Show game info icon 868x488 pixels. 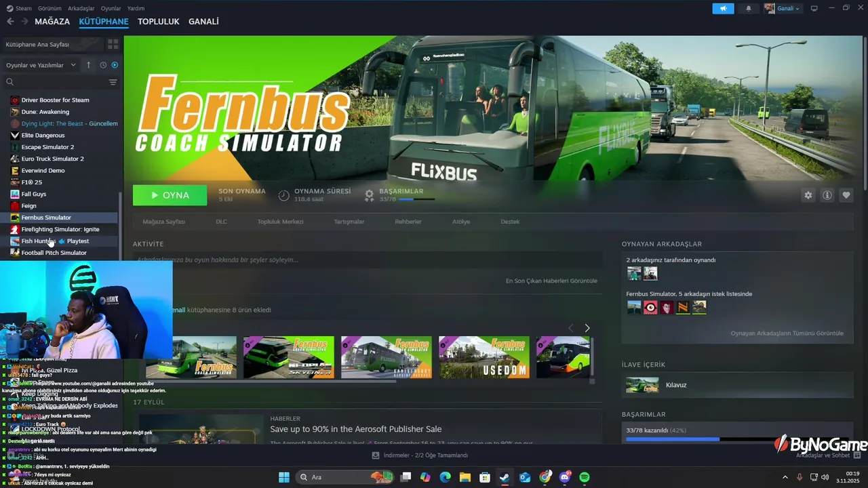tap(827, 195)
